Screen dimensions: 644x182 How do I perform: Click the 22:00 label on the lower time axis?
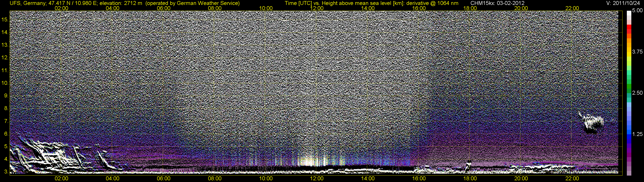pos(572,179)
